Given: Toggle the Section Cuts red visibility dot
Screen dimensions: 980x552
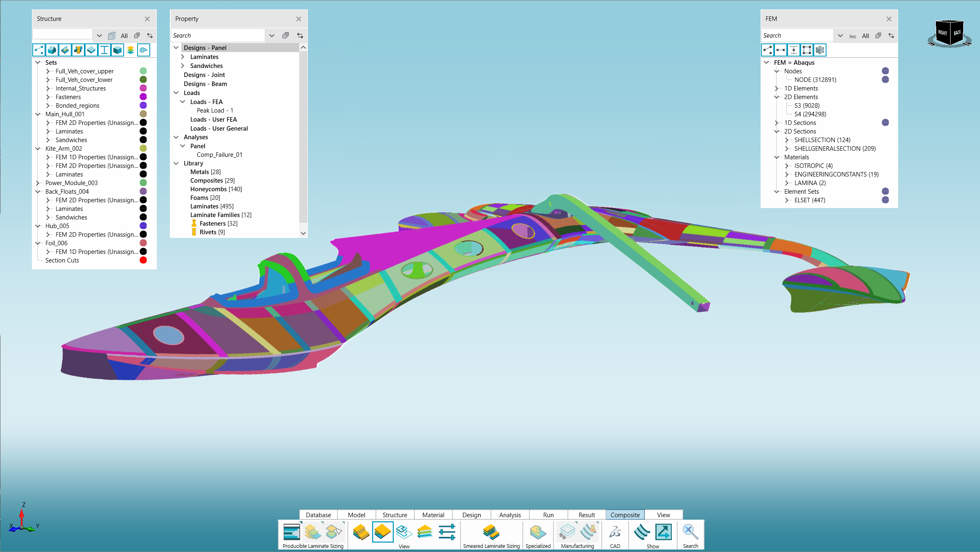Looking at the screenshot, I should click(143, 260).
